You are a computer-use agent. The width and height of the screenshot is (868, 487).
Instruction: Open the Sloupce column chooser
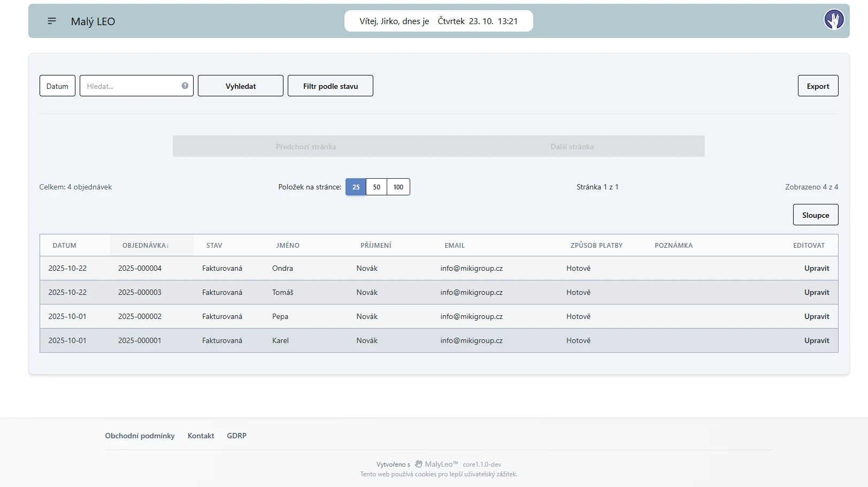click(x=815, y=215)
